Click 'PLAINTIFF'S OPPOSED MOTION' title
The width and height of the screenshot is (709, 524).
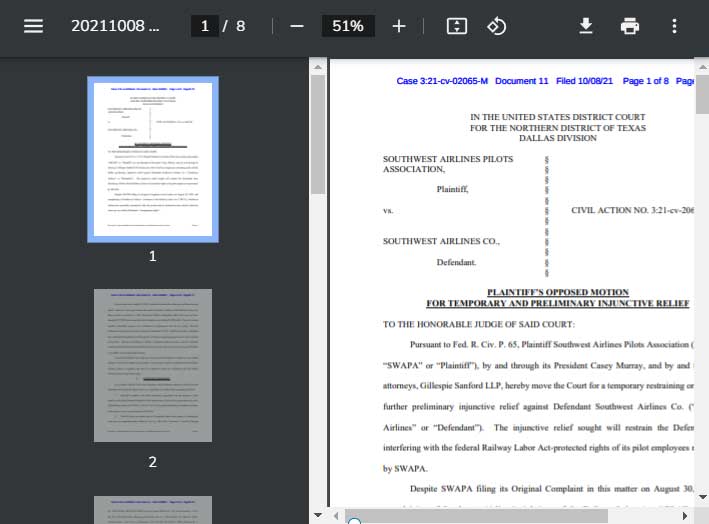pyautogui.click(x=558, y=292)
